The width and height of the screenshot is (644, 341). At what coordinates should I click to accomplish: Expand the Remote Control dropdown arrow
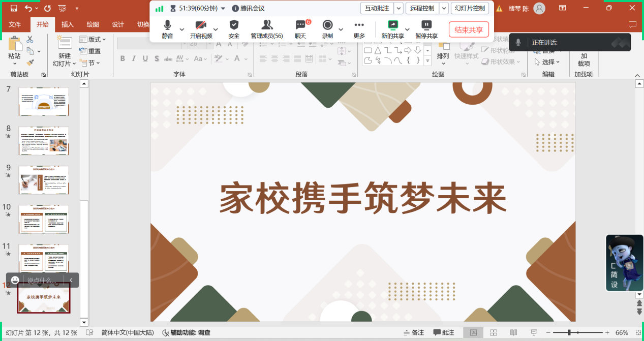pos(444,8)
